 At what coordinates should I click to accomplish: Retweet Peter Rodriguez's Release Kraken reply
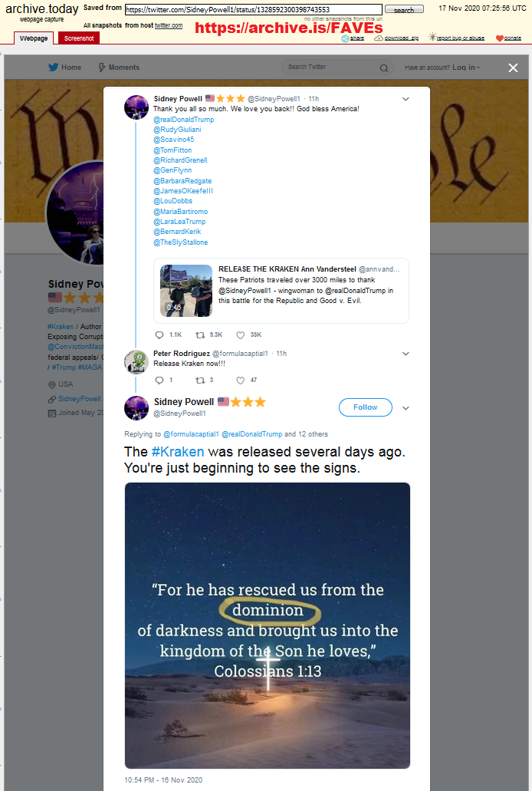pyautogui.click(x=200, y=381)
